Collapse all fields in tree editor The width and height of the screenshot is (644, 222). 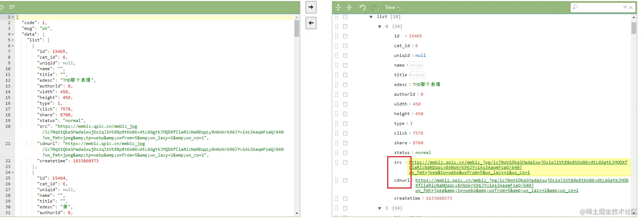click(349, 7)
